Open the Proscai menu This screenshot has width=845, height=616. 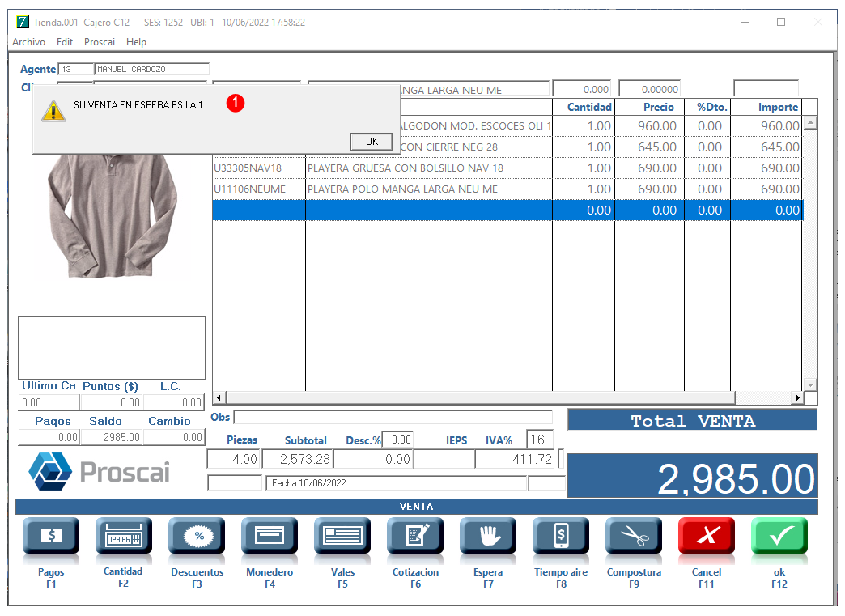pyautogui.click(x=100, y=42)
